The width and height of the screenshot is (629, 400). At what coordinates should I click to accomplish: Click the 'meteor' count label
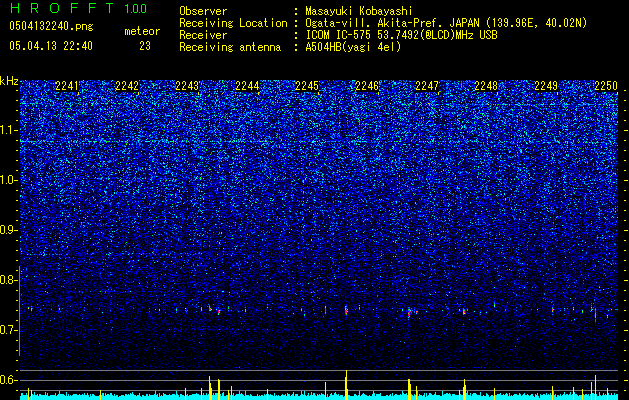142,31
